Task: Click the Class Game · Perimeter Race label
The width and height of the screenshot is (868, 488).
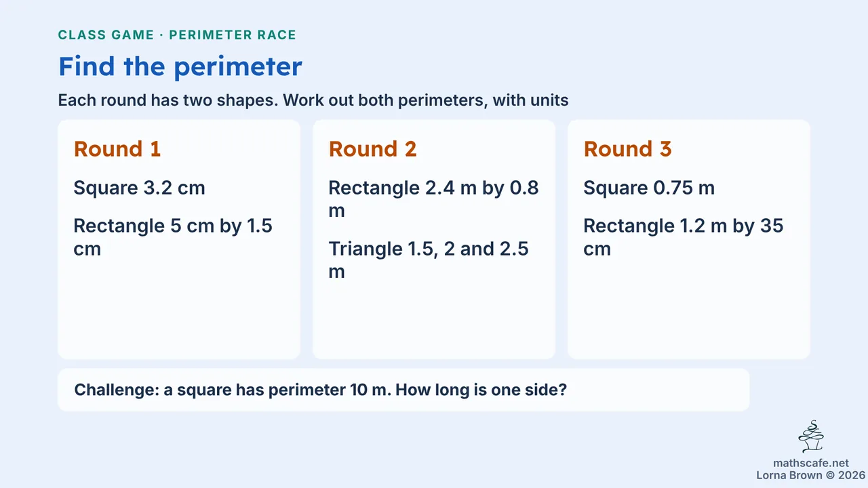Action: click(x=177, y=35)
